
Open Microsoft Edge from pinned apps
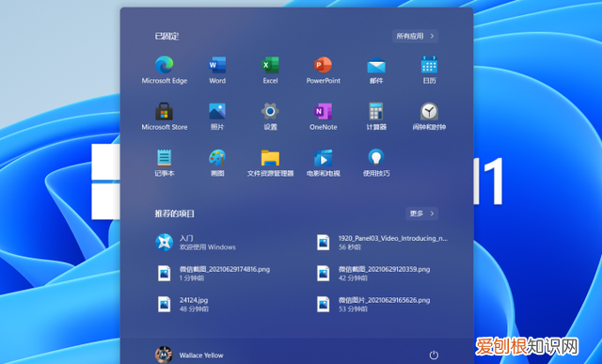165,70
